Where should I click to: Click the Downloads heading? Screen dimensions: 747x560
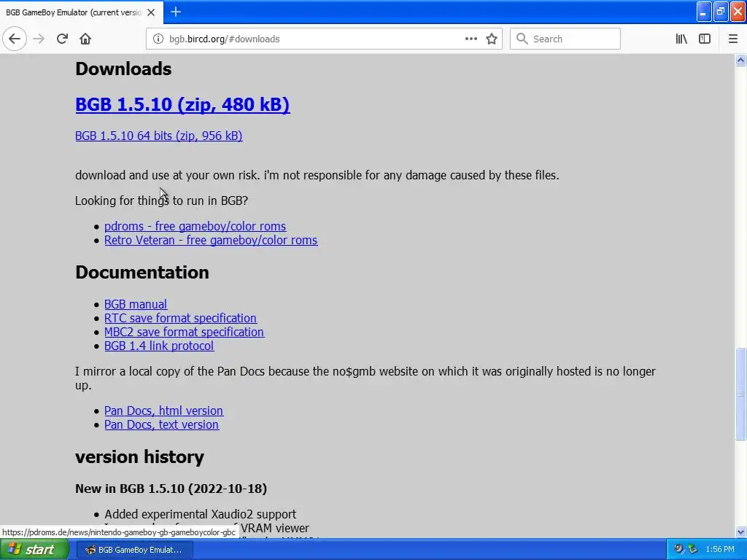pos(123,69)
